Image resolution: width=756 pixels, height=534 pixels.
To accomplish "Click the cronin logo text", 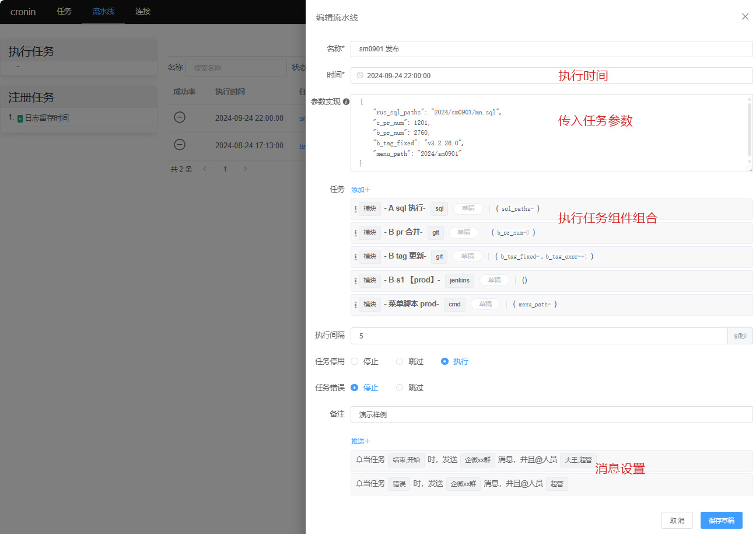I will click(23, 12).
